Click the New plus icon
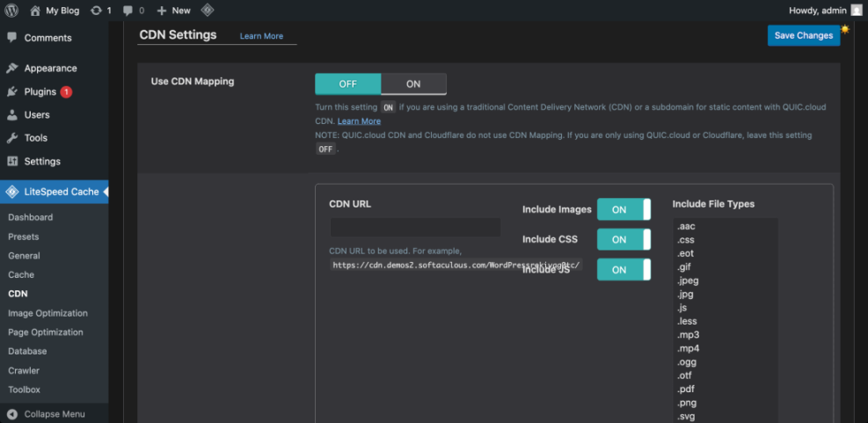The image size is (868, 423). 162,11
